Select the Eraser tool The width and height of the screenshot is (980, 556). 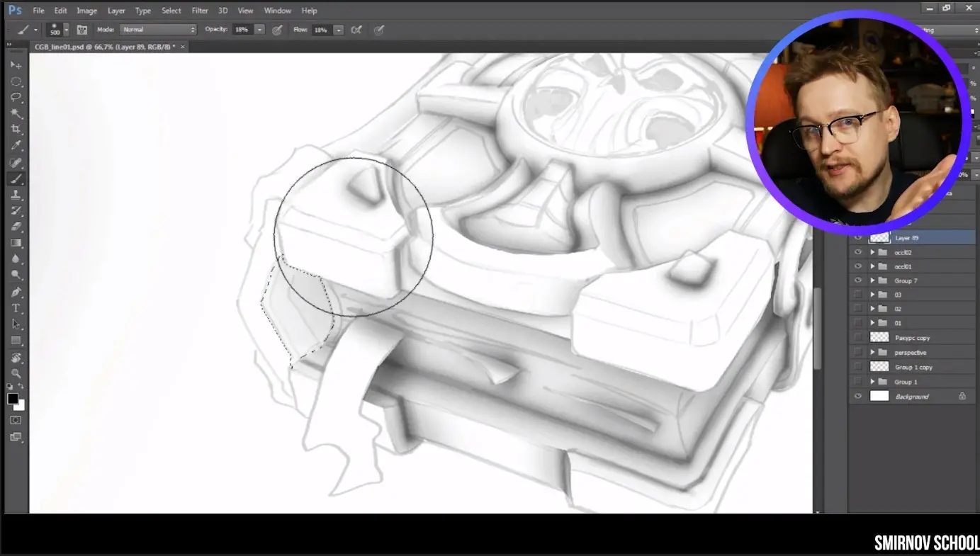[x=16, y=227]
